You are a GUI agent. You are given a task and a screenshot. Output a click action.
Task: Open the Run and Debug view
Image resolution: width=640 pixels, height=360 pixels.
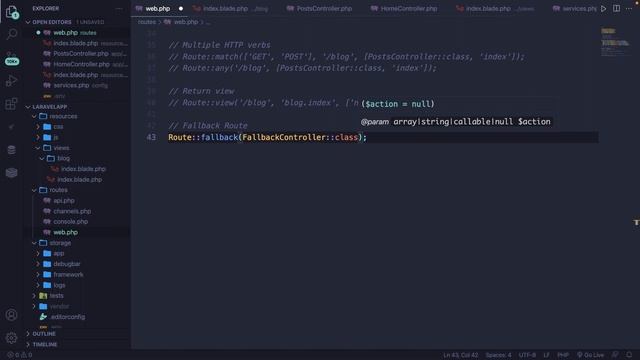12,81
